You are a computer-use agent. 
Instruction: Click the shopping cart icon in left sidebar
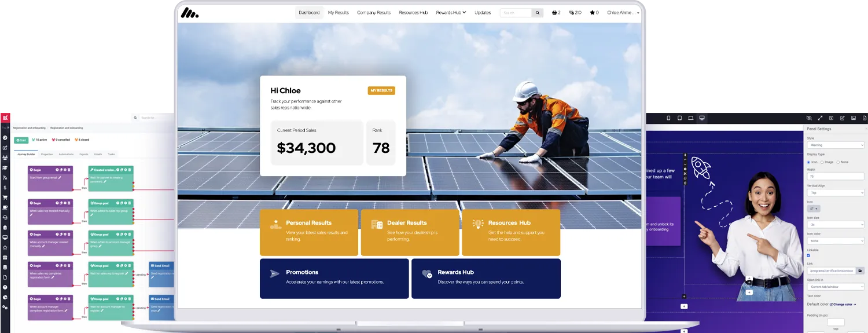click(x=5, y=197)
